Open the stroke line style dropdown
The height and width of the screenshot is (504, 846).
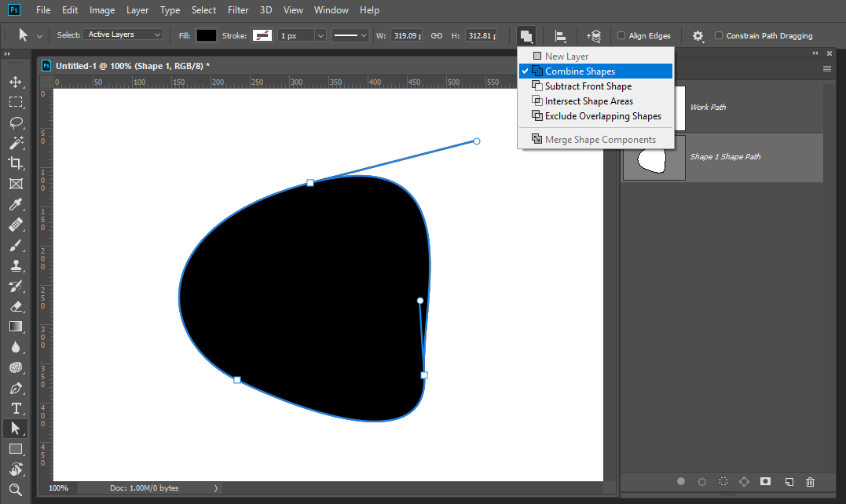click(x=350, y=35)
